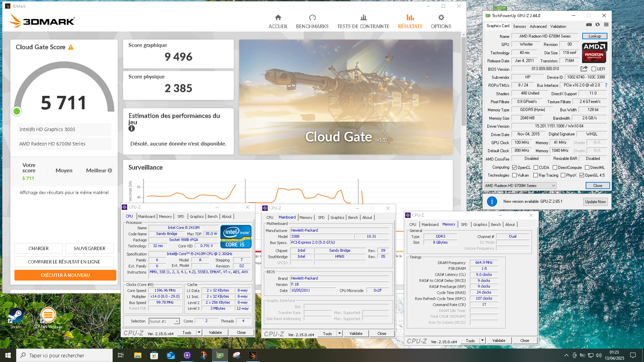Open the Accueil home icon in 3DMark
This screenshot has height=362, width=644.
pyautogui.click(x=278, y=17)
